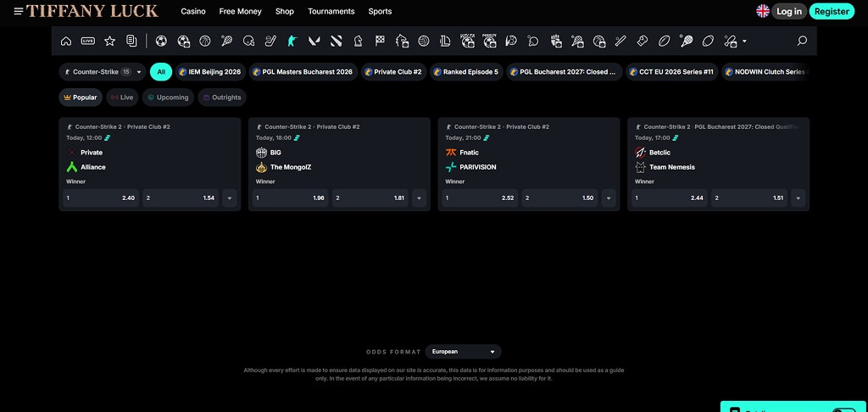The width and height of the screenshot is (868, 412).
Task: Select the Valorant game icon
Action: coord(314,41)
